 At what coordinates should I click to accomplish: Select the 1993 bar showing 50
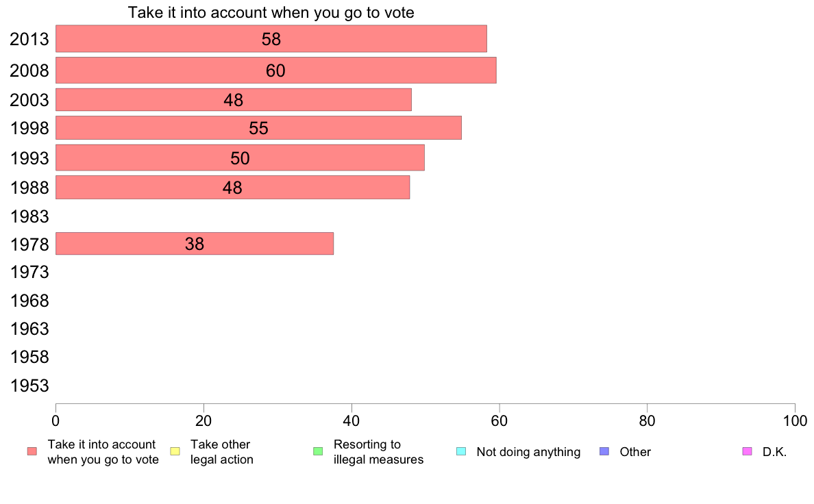(x=240, y=157)
